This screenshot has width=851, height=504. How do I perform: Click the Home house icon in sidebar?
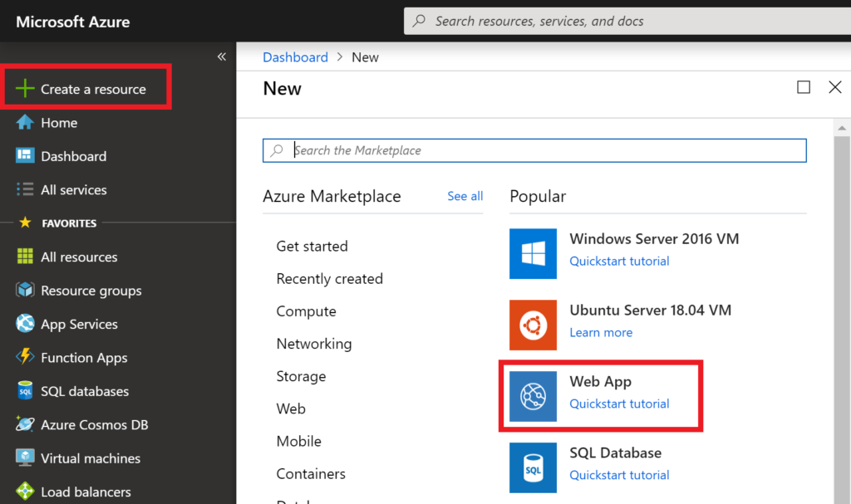(25, 122)
